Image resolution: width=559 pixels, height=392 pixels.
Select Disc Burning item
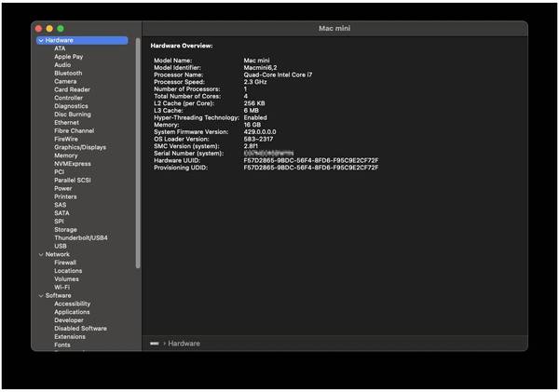(73, 115)
